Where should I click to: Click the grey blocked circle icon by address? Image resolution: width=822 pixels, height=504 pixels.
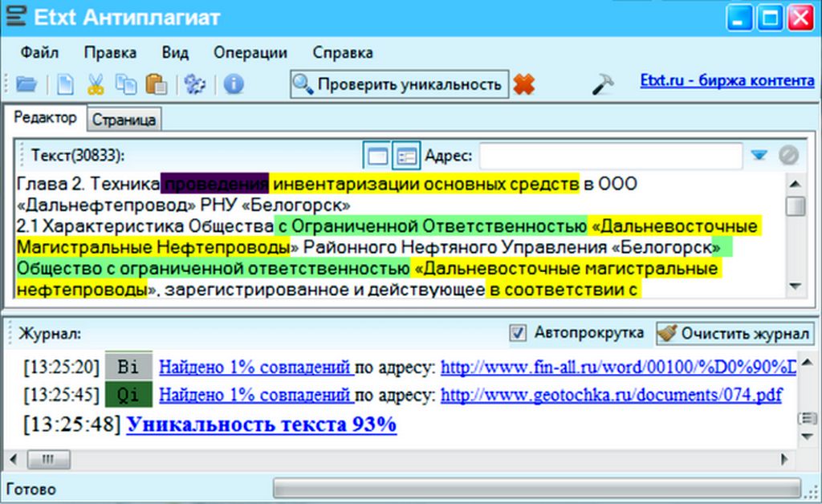(788, 156)
